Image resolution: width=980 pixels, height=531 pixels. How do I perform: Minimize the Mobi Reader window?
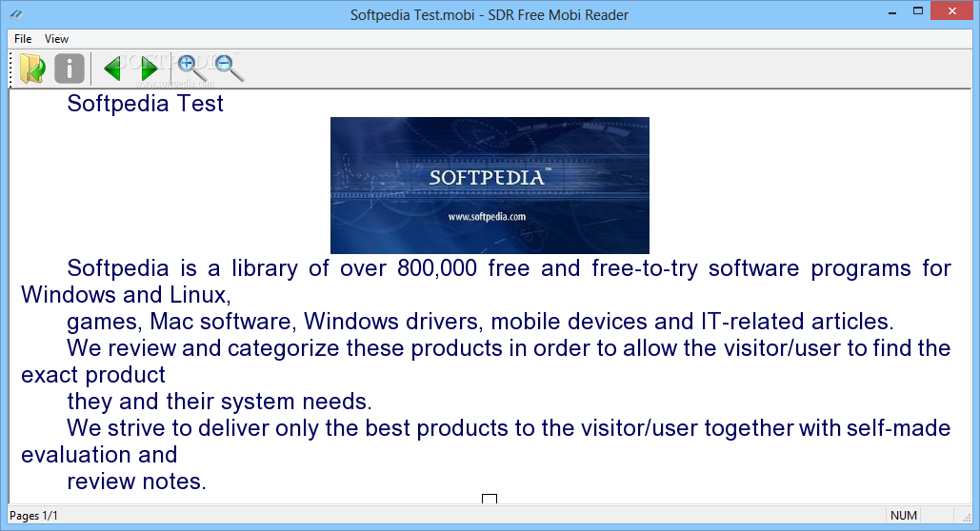click(x=892, y=11)
